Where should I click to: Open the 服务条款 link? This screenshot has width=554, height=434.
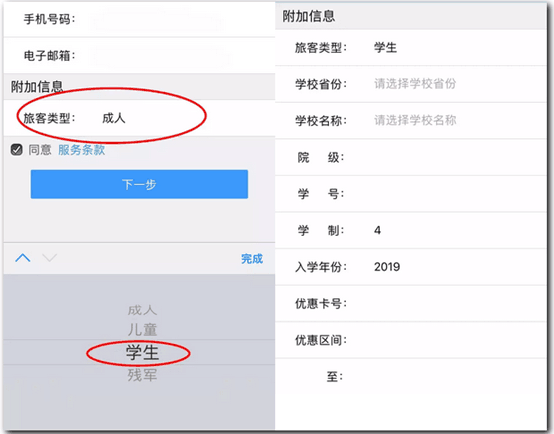click(82, 150)
